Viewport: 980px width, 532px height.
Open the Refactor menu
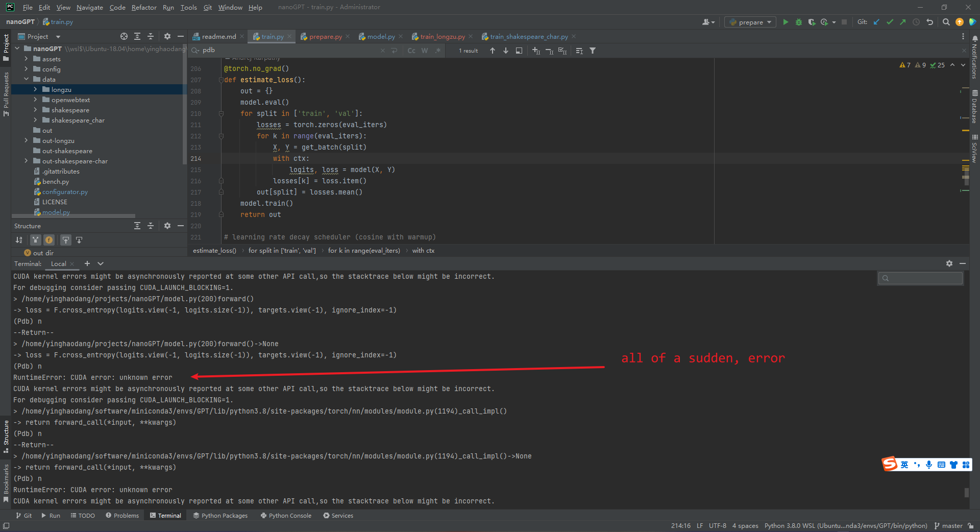pos(144,7)
